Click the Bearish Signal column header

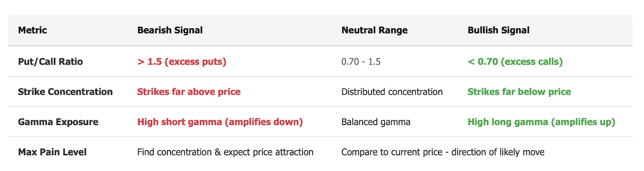(x=170, y=30)
